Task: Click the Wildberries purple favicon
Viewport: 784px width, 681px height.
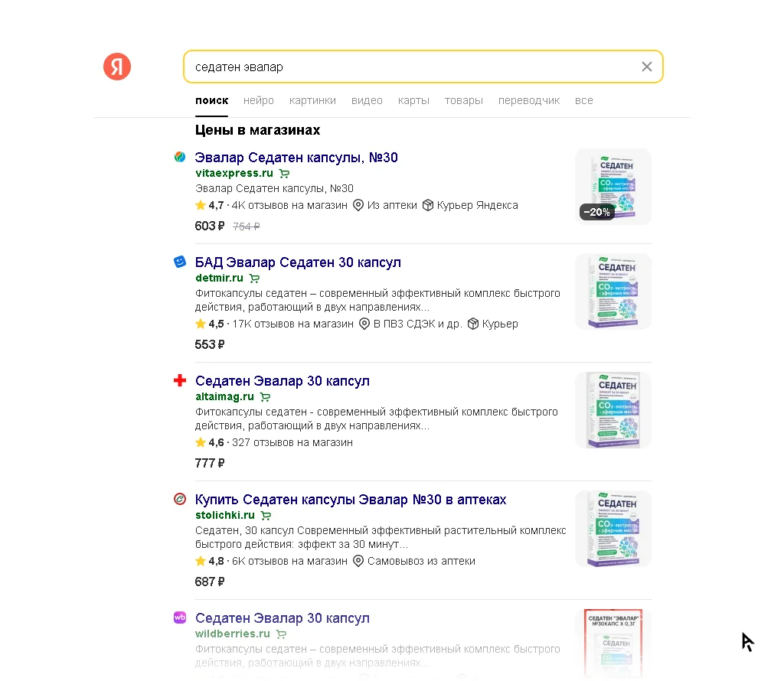Action: click(180, 617)
